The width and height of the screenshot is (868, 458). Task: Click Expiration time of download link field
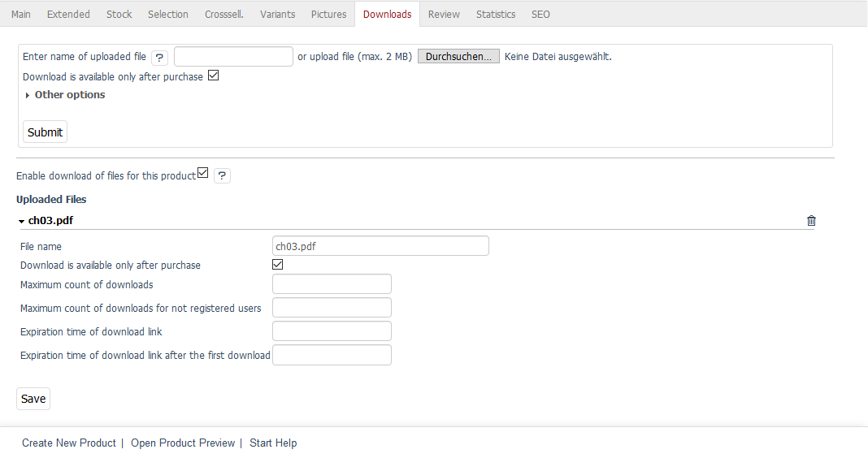[332, 331]
